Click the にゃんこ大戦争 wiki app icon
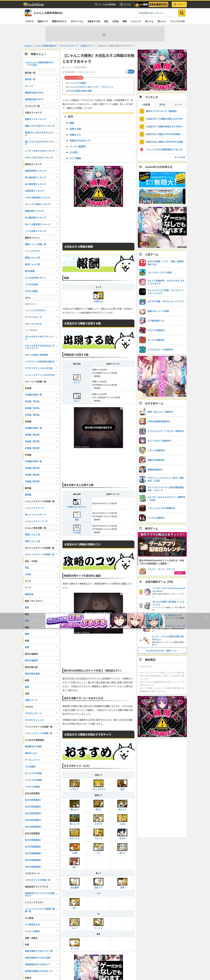The image size is (210, 980). coord(28,13)
